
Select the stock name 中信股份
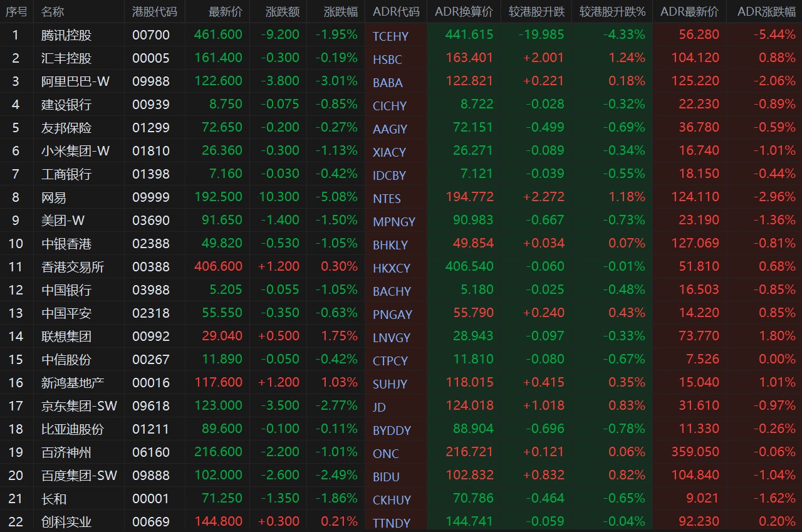(66, 360)
